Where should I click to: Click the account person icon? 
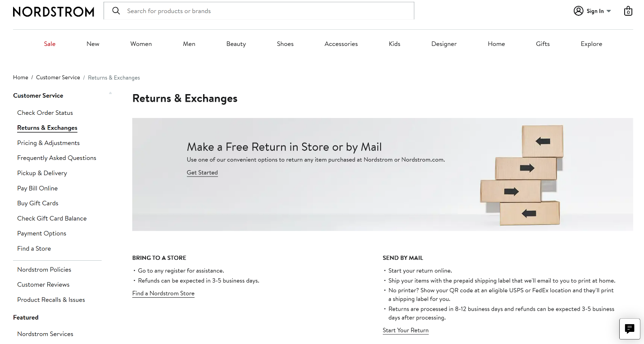578,10
